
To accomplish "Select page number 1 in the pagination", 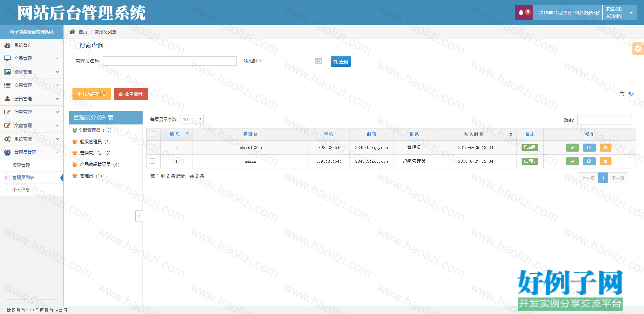I will click(x=603, y=178).
